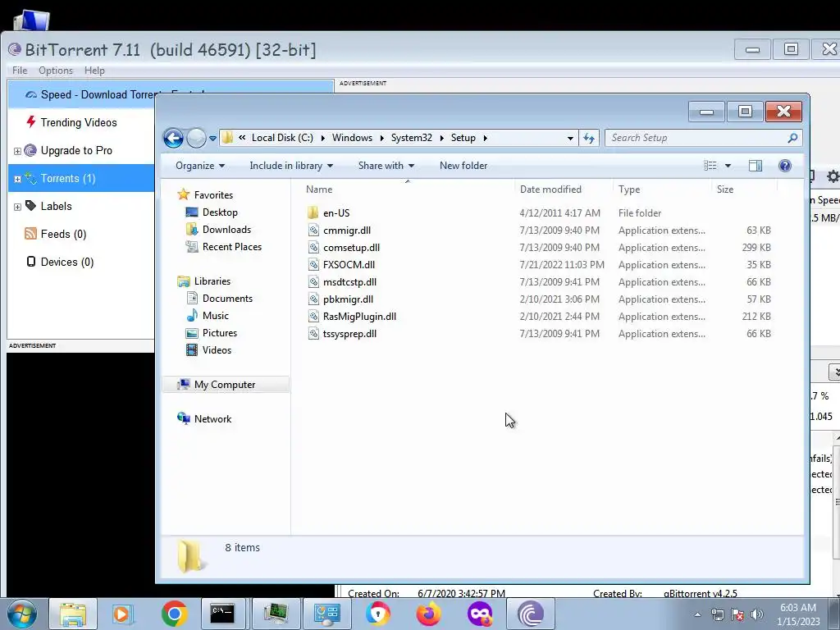Viewport: 840px width, 630px height.
Task: Select the RasMigPlugin.dll file
Action: [x=359, y=316]
